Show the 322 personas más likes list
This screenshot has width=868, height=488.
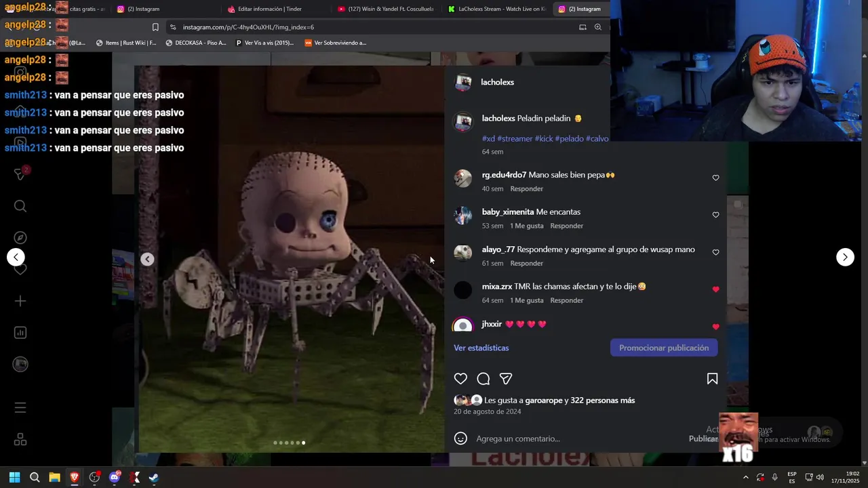point(603,401)
